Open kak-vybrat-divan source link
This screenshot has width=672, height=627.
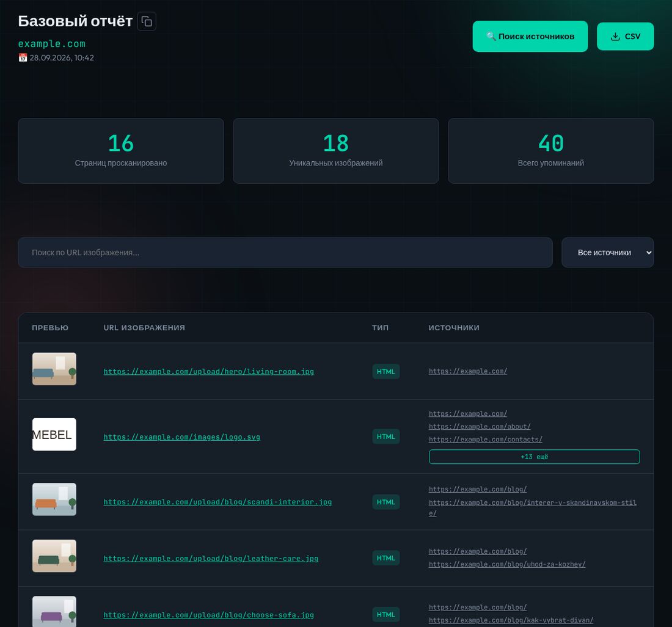click(x=511, y=620)
